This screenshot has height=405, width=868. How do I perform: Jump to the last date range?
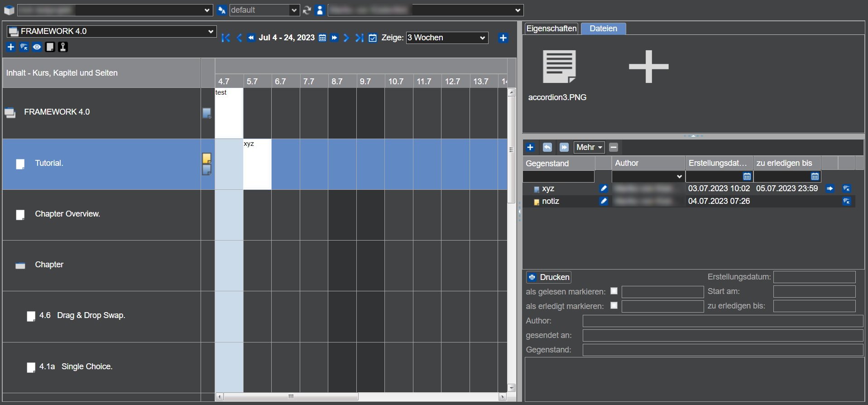(360, 38)
